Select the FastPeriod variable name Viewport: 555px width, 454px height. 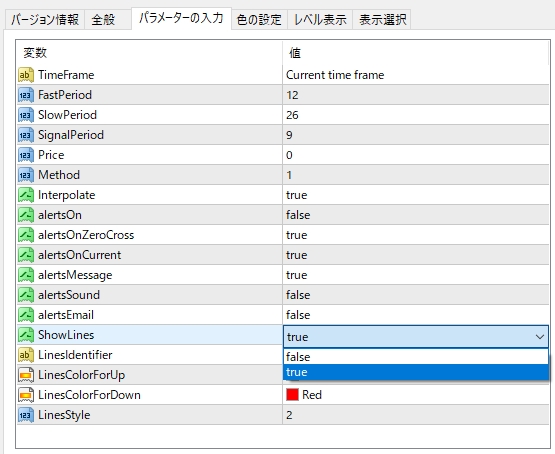pyautogui.click(x=65, y=95)
